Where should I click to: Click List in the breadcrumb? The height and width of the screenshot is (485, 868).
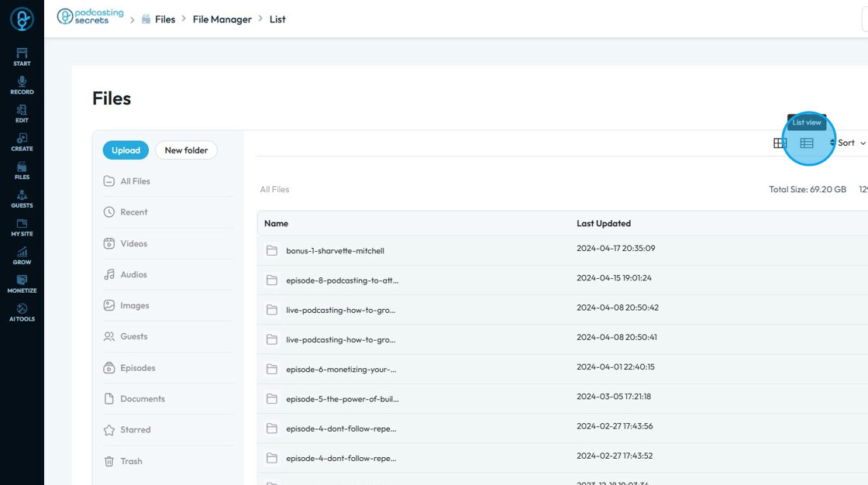(x=277, y=19)
